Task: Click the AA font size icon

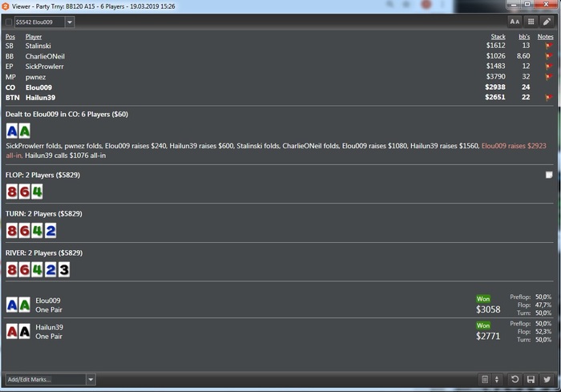Action: tap(515, 22)
